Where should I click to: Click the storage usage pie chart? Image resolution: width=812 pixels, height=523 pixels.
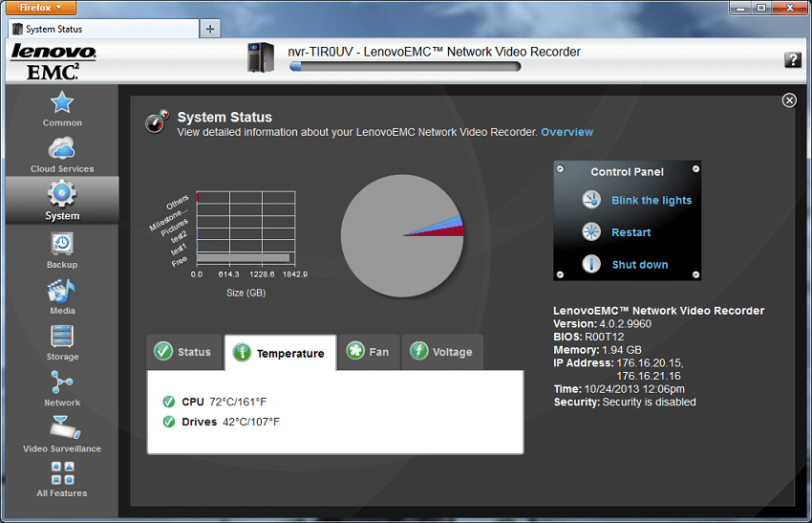(402, 236)
